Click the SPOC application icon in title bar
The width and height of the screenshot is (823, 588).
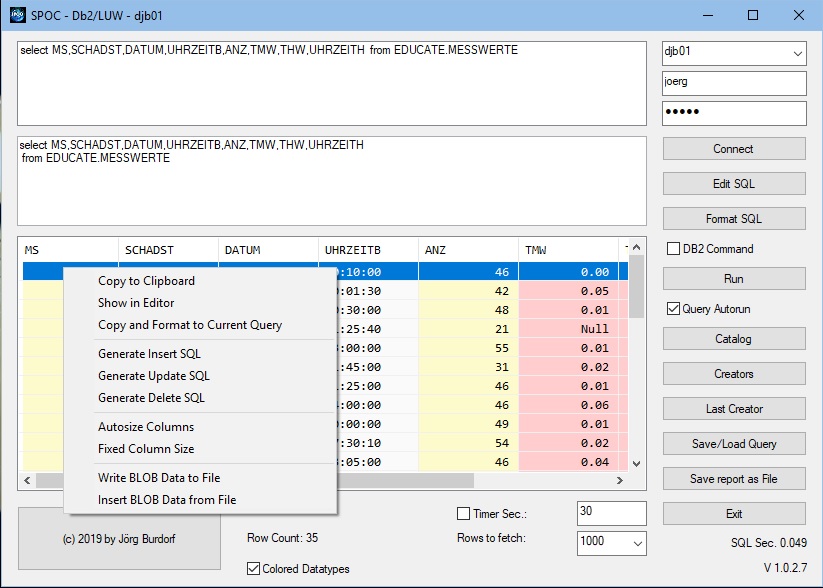pyautogui.click(x=17, y=15)
